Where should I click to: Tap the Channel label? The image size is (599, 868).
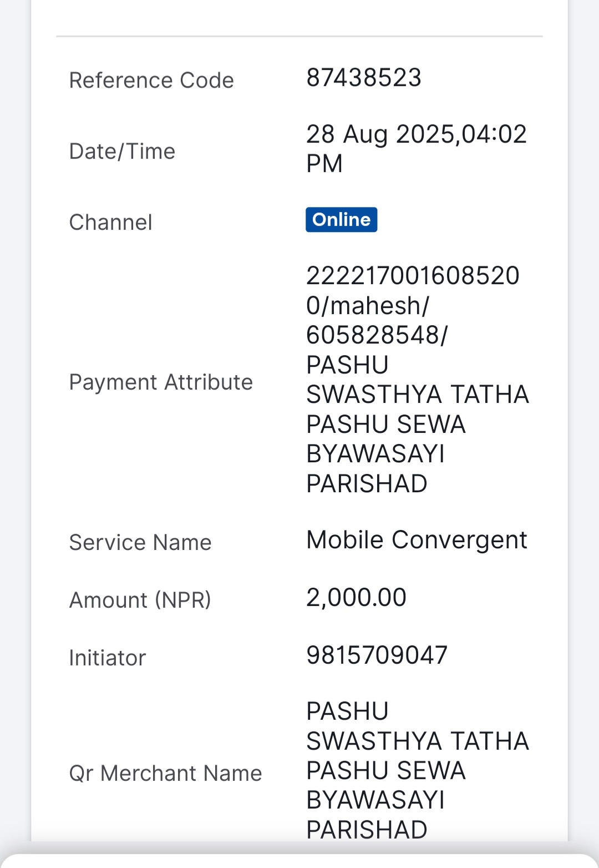(x=110, y=223)
